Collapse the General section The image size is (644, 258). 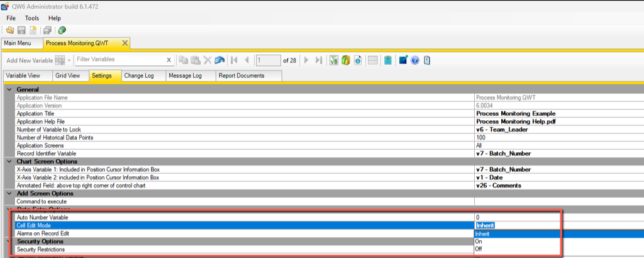[9, 89]
